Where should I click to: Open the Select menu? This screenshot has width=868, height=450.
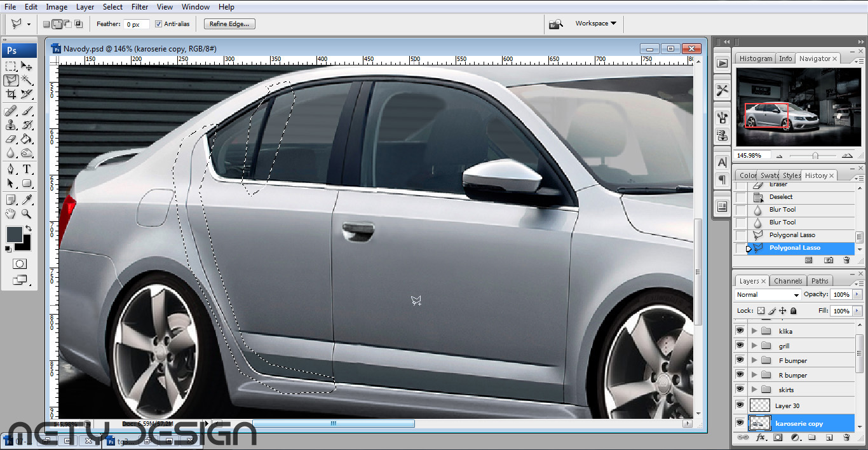[x=112, y=7]
